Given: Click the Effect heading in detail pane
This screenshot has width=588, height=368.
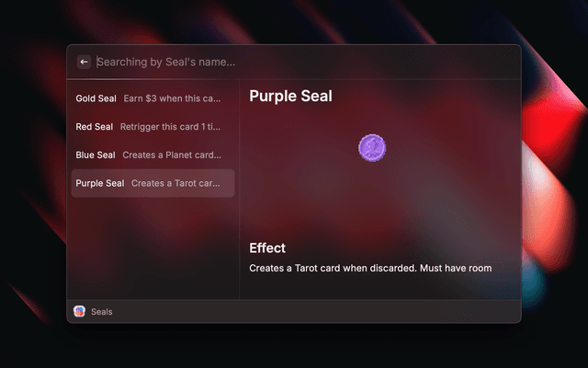Looking at the screenshot, I should 267,248.
